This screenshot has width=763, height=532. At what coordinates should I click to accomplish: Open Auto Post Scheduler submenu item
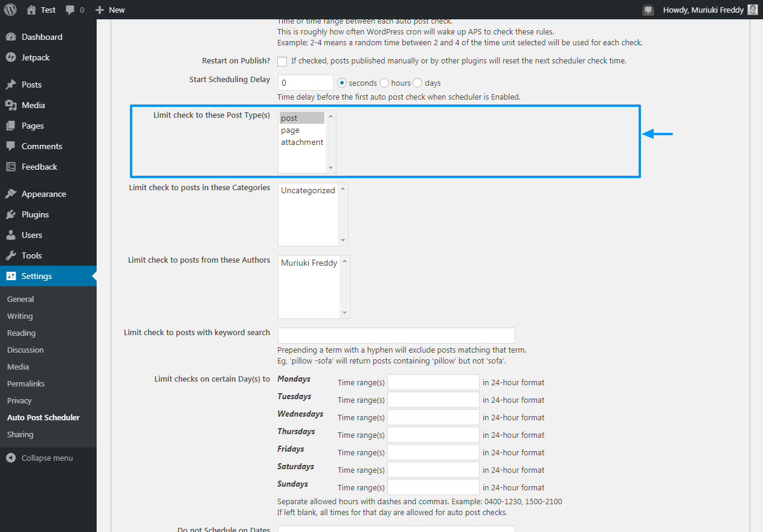[x=43, y=417]
